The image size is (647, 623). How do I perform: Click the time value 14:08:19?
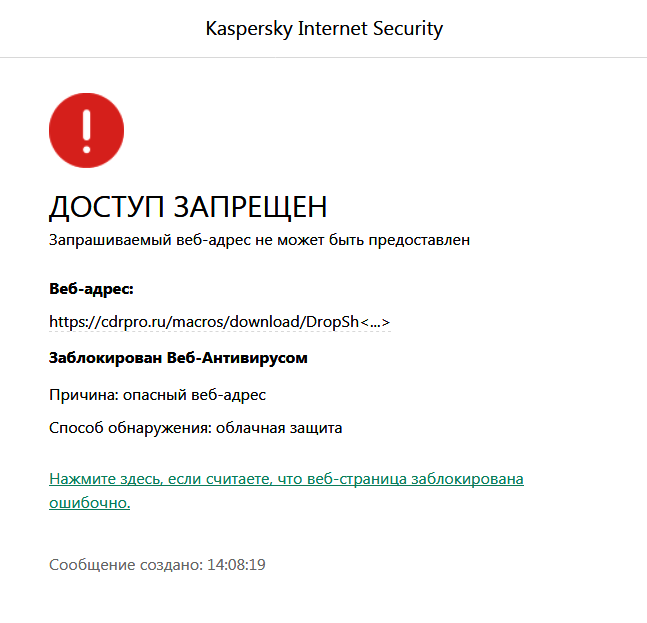point(236,565)
